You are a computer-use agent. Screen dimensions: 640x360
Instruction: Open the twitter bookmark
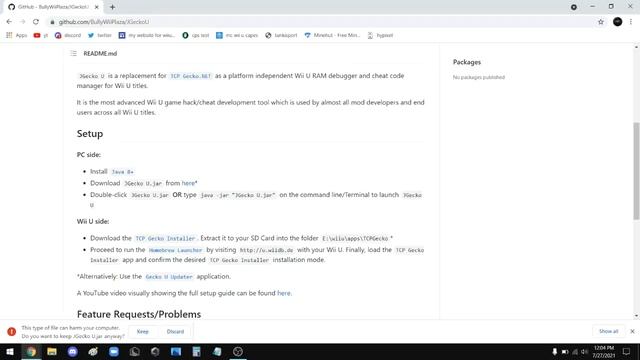pyautogui.click(x=100, y=36)
